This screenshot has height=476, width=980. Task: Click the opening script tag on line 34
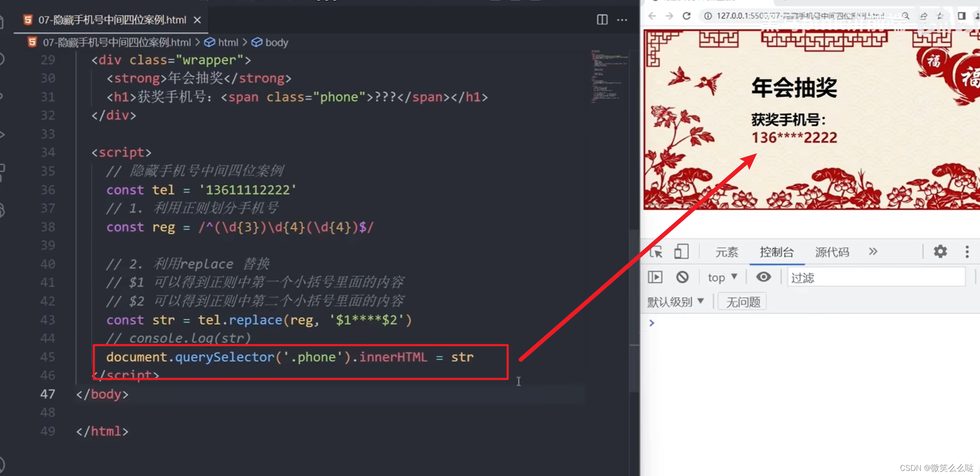[121, 152]
